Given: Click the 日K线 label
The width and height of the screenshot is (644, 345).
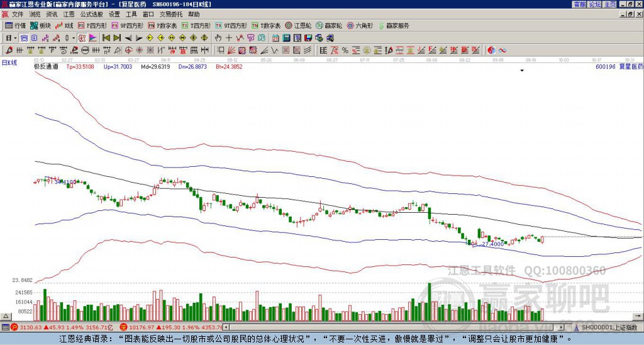Looking at the screenshot, I should (9, 63).
